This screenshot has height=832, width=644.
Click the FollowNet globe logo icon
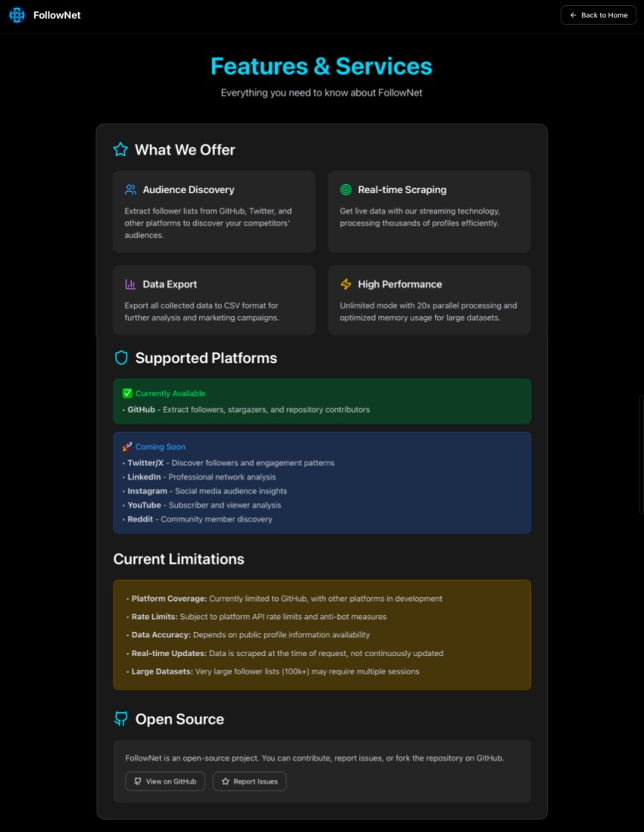click(x=17, y=15)
